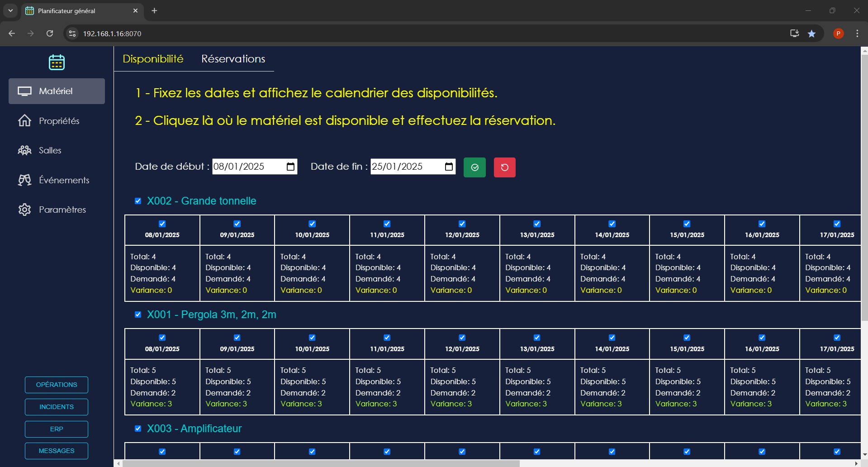Click the Événements glasses icon
The height and width of the screenshot is (467, 868).
click(24, 180)
